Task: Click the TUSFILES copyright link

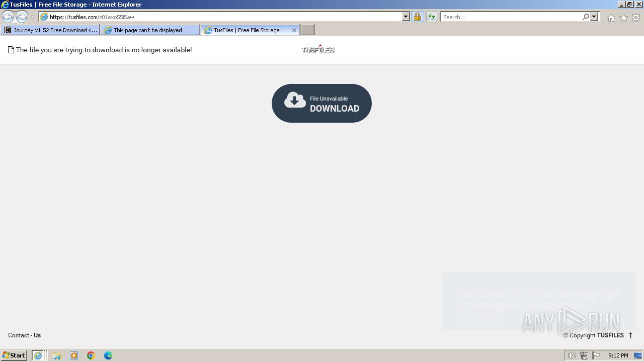Action: tap(610, 335)
